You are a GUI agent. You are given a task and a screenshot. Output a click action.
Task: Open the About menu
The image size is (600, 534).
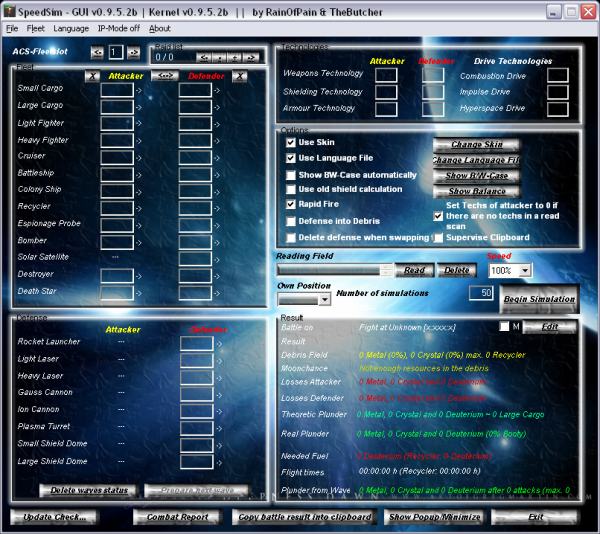[x=160, y=29]
